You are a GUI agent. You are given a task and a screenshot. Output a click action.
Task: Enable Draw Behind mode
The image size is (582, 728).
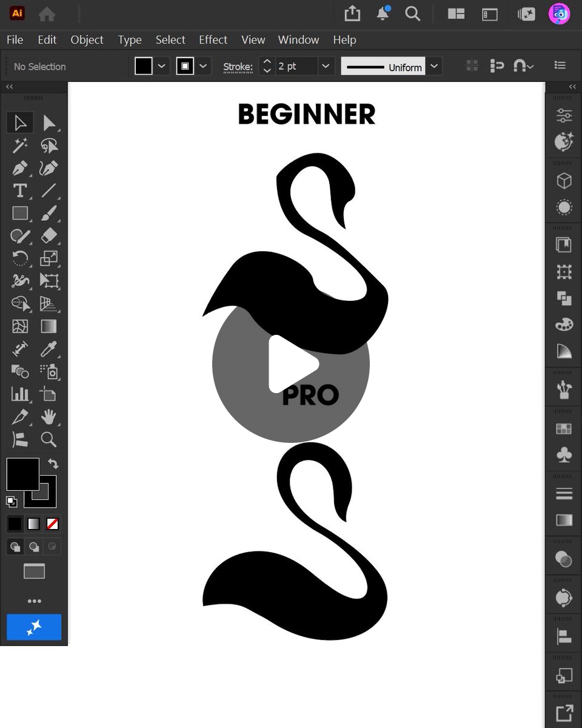pos(34,547)
